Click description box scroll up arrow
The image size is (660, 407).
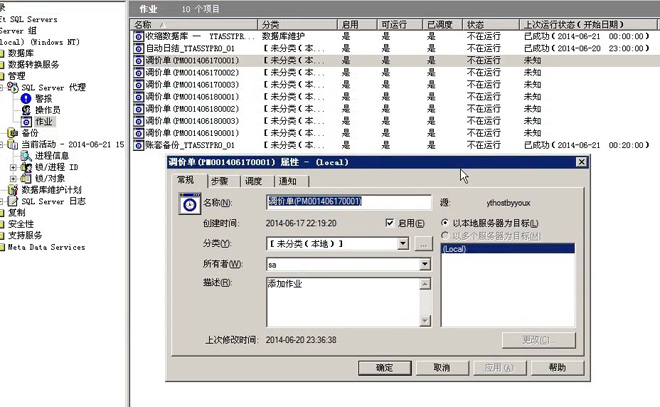(x=425, y=284)
